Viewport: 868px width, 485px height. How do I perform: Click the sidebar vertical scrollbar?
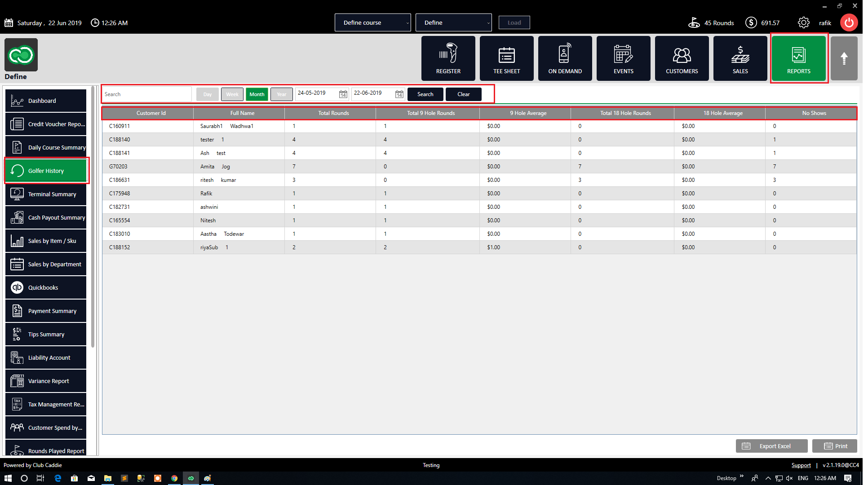click(93, 216)
